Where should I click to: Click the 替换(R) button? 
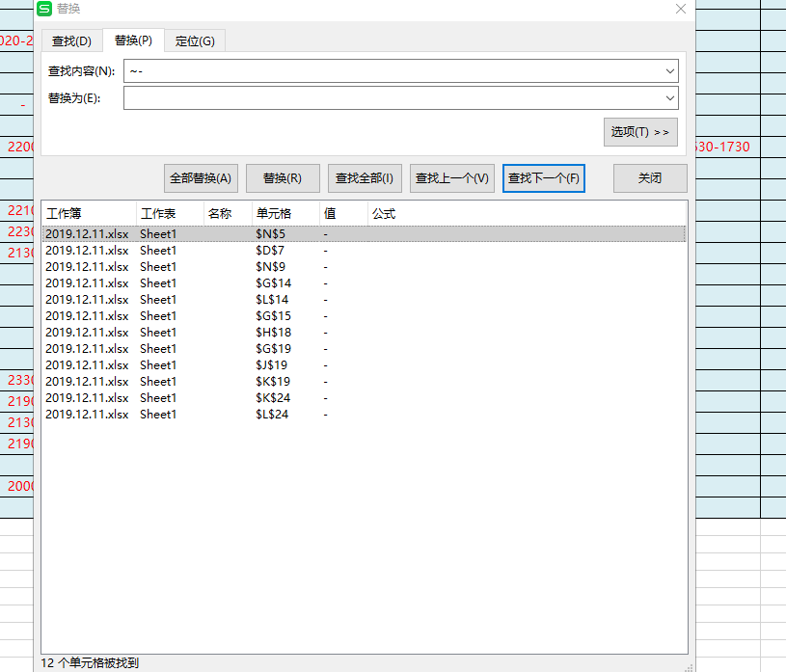(283, 178)
